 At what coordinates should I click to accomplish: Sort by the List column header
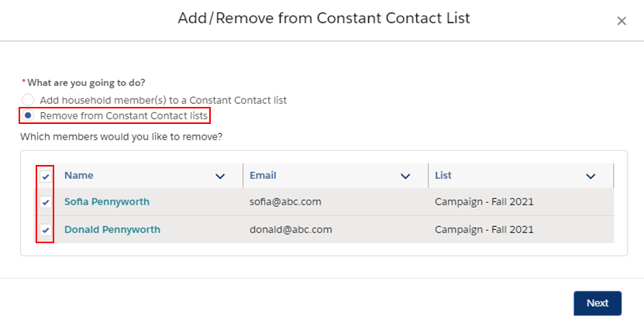point(443,175)
